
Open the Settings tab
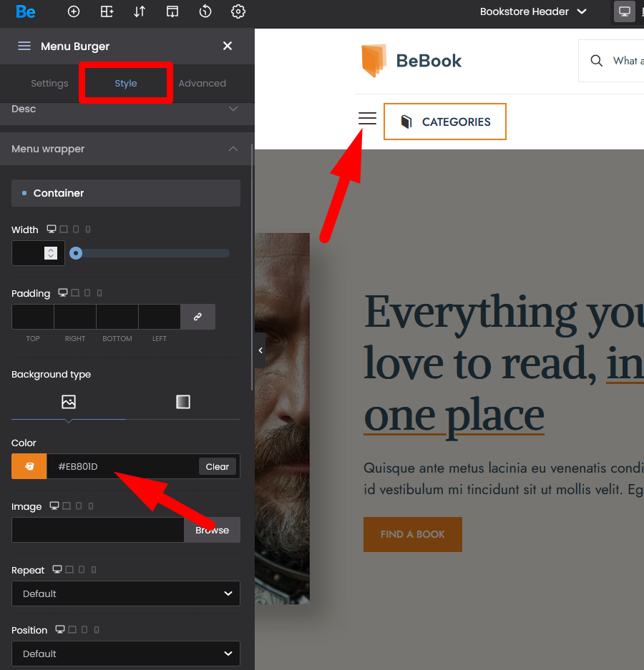point(49,84)
